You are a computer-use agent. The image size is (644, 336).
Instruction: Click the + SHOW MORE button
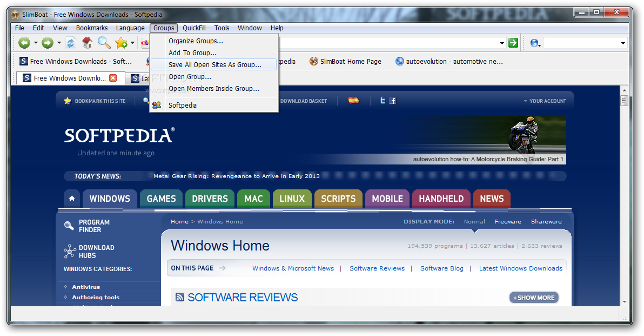coord(534,298)
